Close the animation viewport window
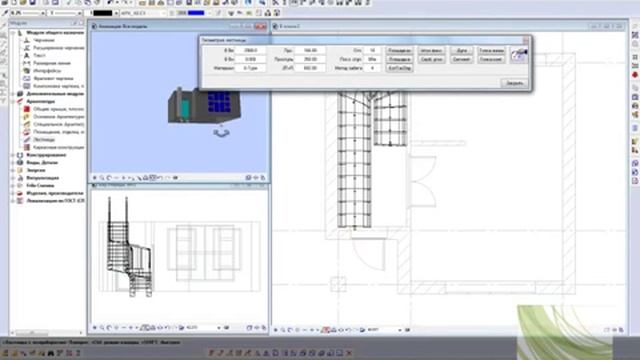 [x=260, y=26]
